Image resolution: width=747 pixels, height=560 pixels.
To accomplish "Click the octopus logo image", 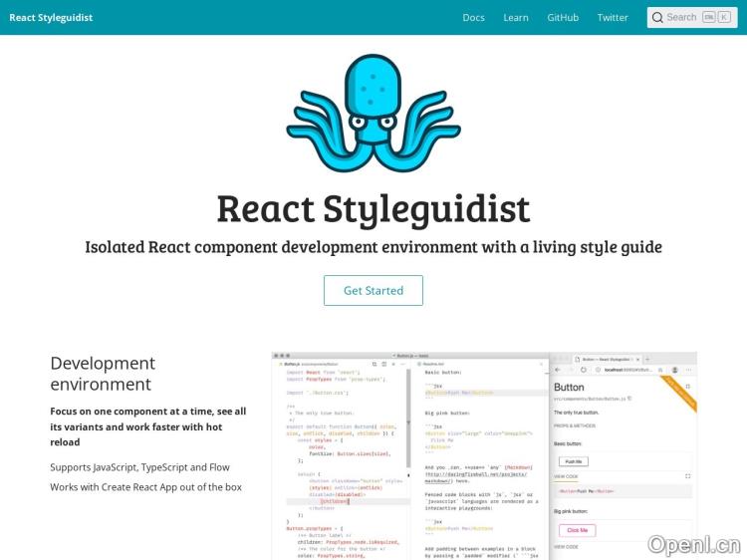I will pyautogui.click(x=373, y=114).
